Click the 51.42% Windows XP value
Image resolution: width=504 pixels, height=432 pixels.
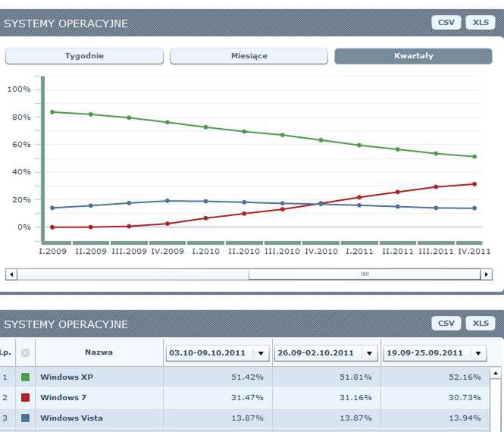pos(247,377)
